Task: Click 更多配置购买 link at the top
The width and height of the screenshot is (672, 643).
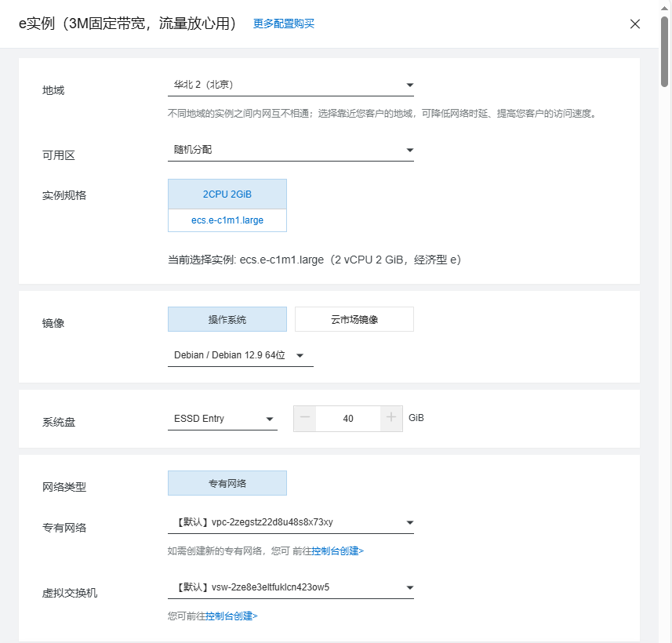Action: click(282, 24)
